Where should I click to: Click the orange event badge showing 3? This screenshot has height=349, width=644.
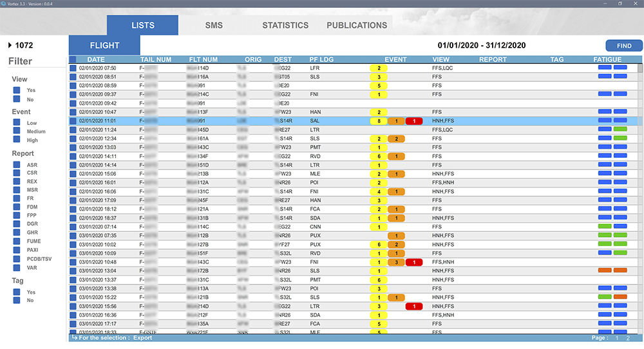(396, 262)
